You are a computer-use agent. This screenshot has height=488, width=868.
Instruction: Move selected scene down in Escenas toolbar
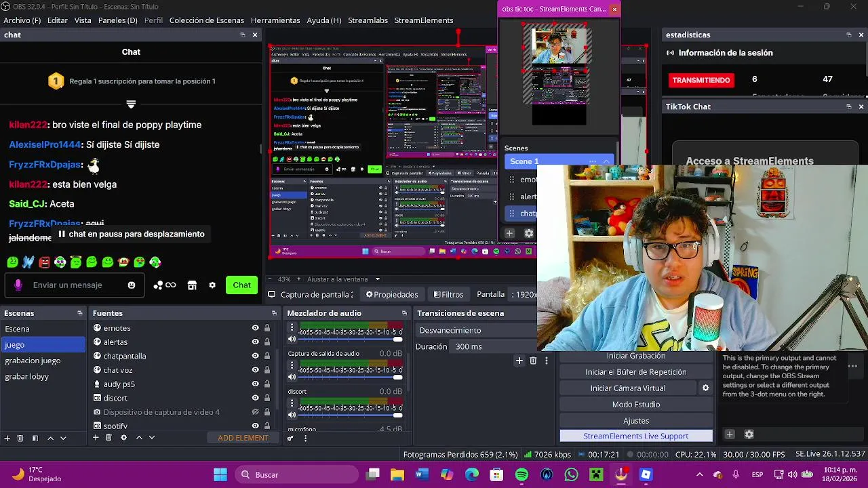tap(63, 438)
